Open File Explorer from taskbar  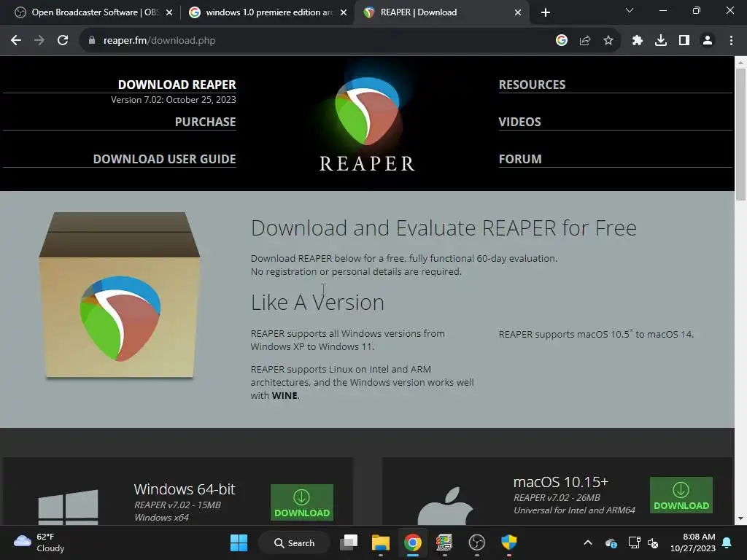[381, 542]
